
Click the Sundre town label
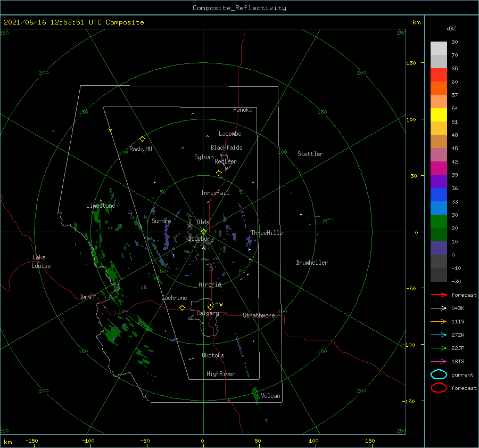tap(161, 221)
